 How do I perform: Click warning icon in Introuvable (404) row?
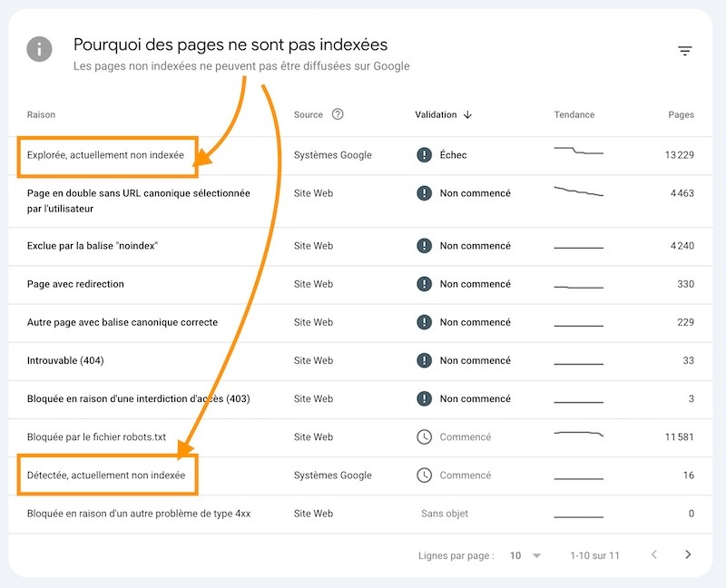point(424,360)
